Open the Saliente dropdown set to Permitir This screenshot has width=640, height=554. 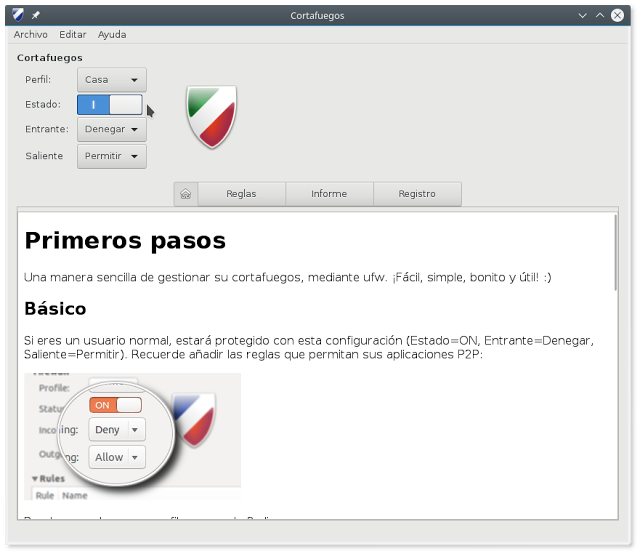click(112, 156)
